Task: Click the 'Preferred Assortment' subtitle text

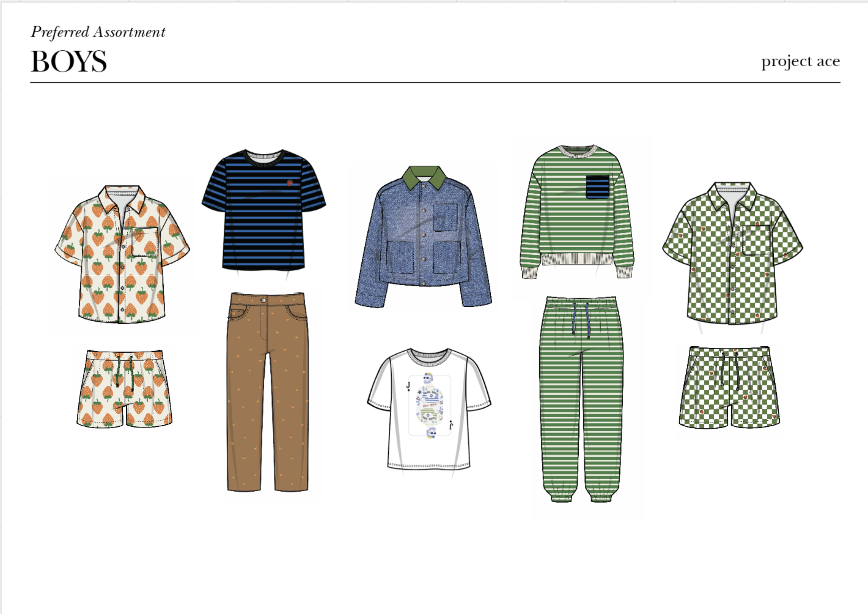Action: [98, 32]
